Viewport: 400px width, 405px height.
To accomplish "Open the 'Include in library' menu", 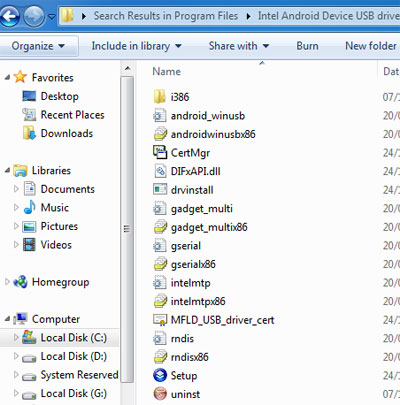I will [x=137, y=46].
